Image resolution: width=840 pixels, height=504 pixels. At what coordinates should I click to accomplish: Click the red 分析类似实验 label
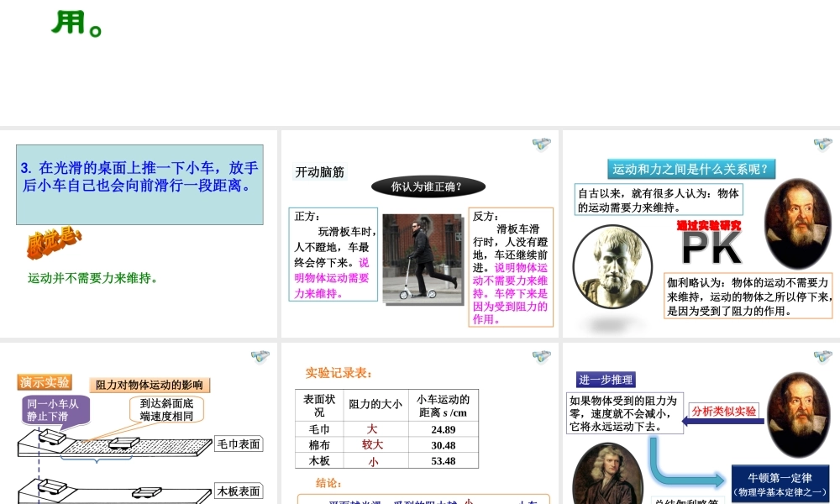(724, 411)
